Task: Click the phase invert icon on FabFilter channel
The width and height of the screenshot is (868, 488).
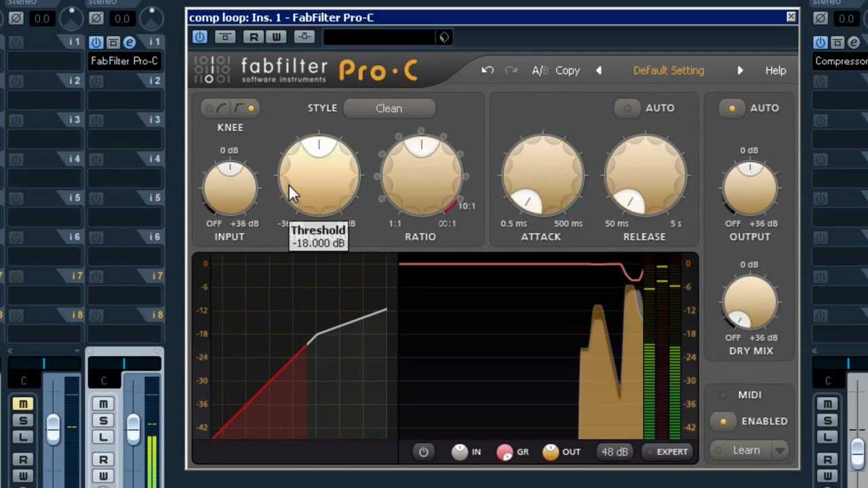Action: 96,18
